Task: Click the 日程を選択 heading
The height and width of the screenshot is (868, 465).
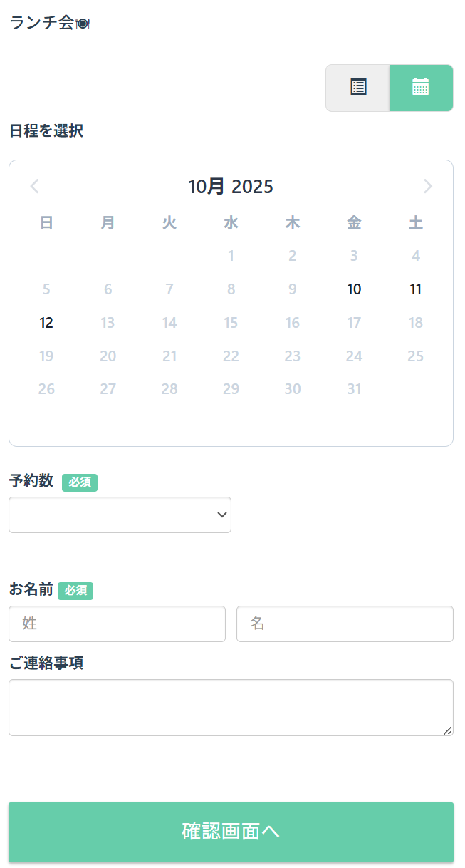Action: coord(46,131)
